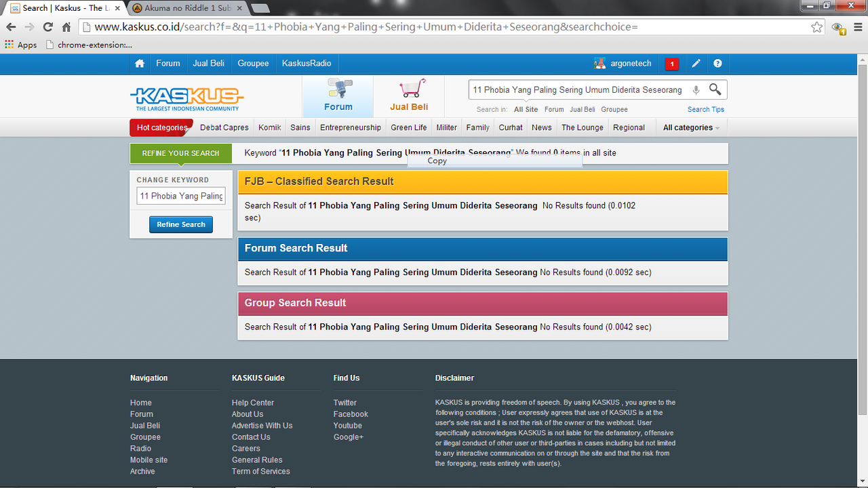Click the KASKUS logo
Viewport: 868px width, 488px height.
(x=187, y=98)
